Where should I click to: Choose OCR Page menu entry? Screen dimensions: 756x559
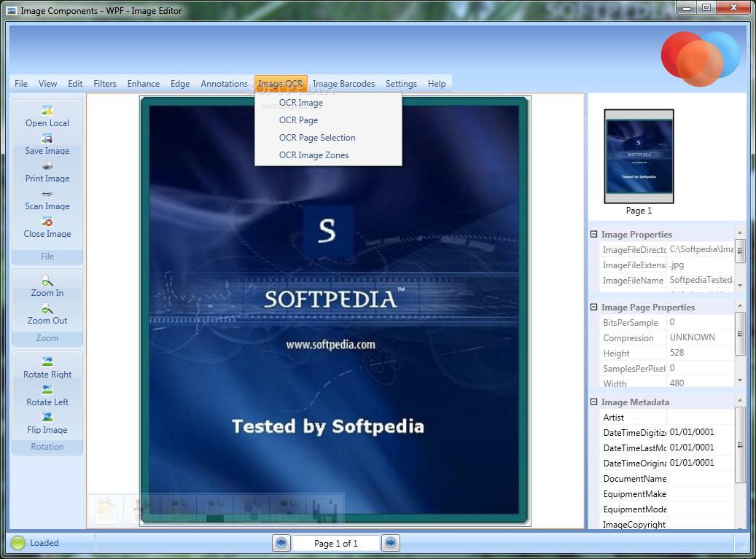click(328, 120)
